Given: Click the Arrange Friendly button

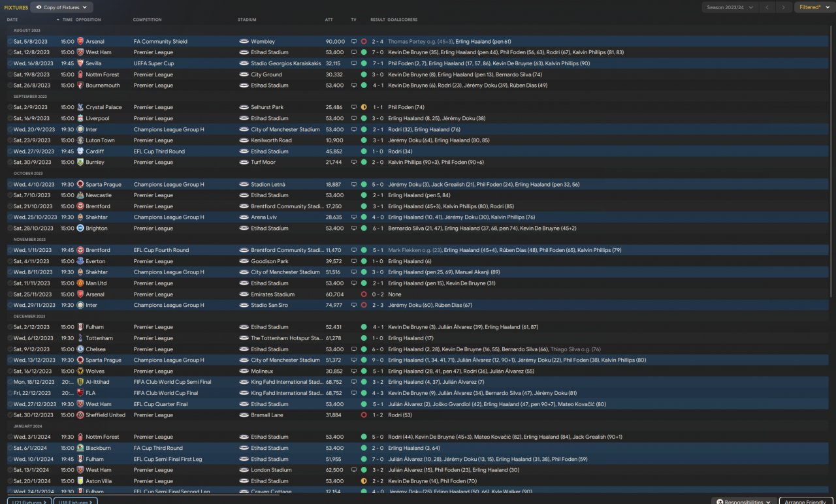Looking at the screenshot, I should click(807, 501).
